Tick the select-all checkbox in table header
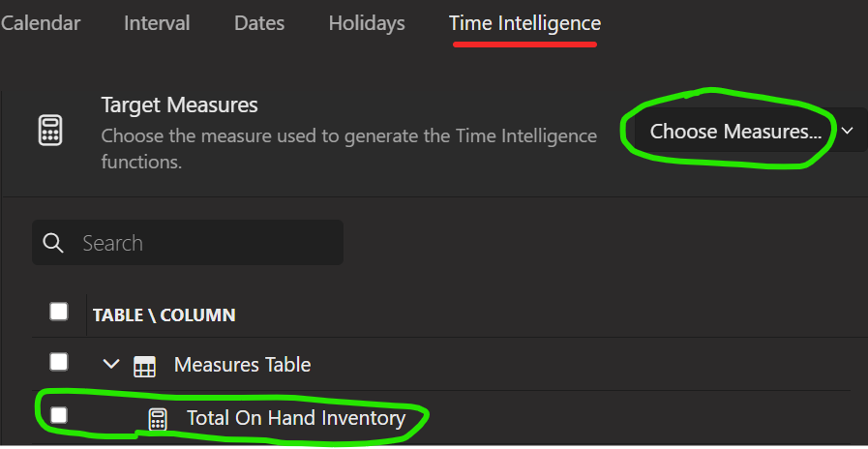This screenshot has height=449, width=868. pos(59,312)
